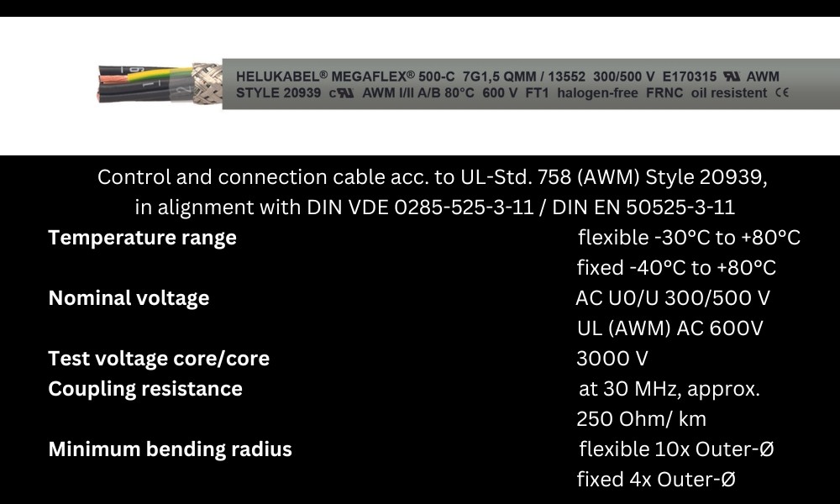Viewport: 840px width, 504px height.
Task: Click the Coupling resistance label
Action: [x=145, y=388]
